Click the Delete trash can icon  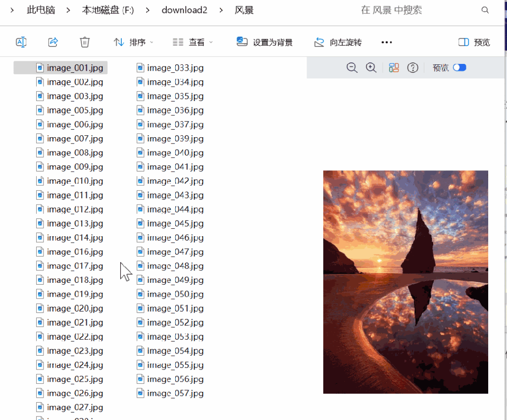coord(85,42)
